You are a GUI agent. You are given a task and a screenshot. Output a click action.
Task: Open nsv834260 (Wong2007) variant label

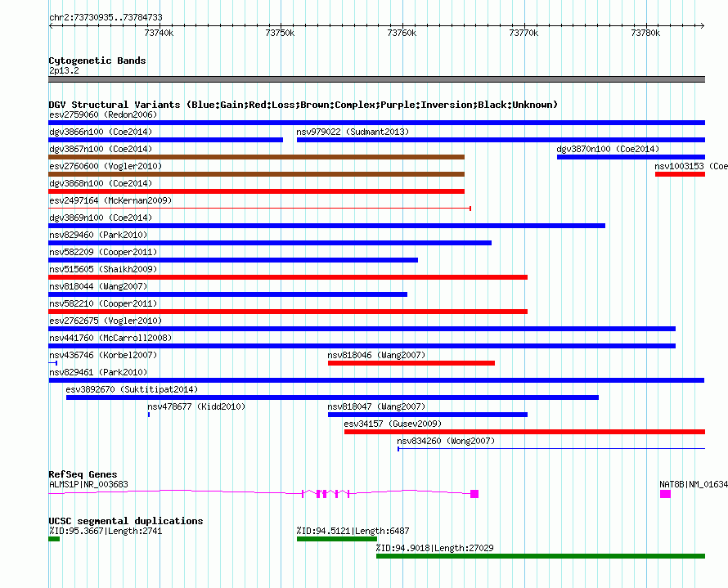click(446, 441)
